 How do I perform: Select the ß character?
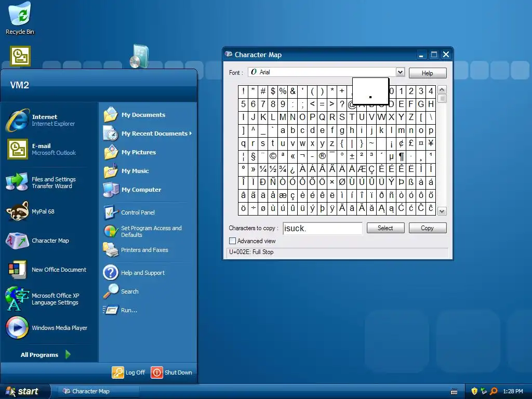(x=411, y=182)
